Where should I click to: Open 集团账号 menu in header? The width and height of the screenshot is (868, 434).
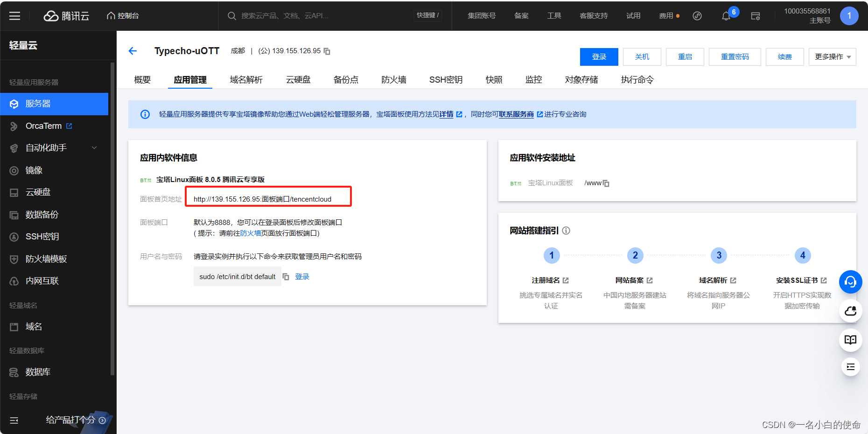click(x=482, y=16)
